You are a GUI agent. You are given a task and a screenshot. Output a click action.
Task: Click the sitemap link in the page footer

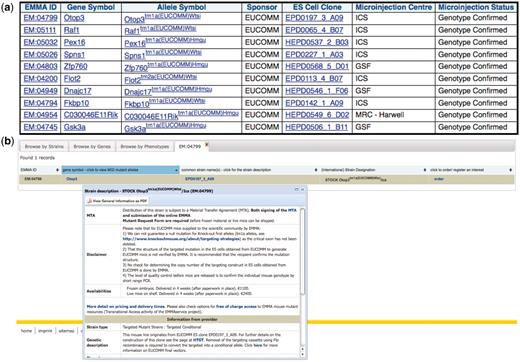[66, 331]
